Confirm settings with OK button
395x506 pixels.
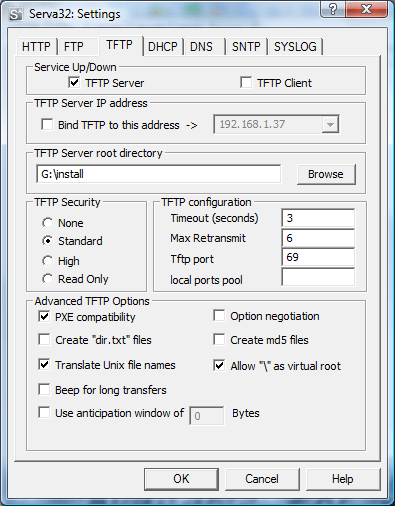(181, 479)
